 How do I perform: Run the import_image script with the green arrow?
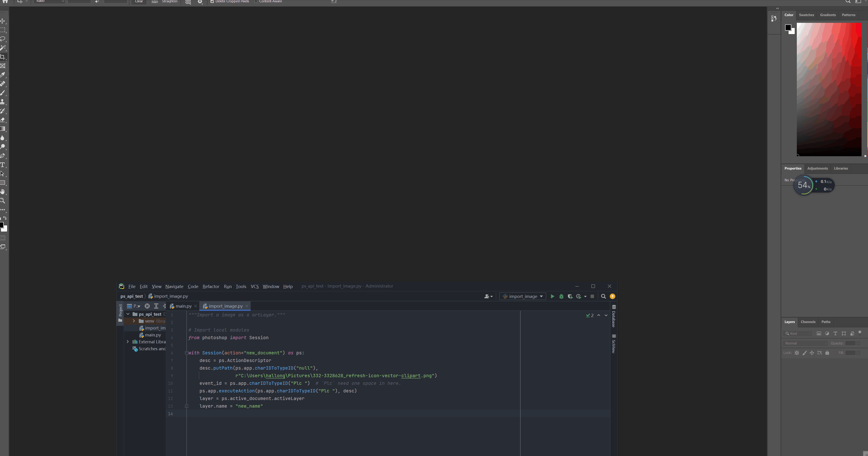coord(552,297)
